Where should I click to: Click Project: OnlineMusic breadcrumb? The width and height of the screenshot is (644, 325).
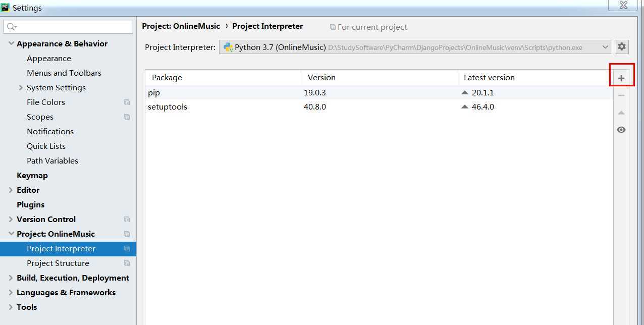[181, 26]
